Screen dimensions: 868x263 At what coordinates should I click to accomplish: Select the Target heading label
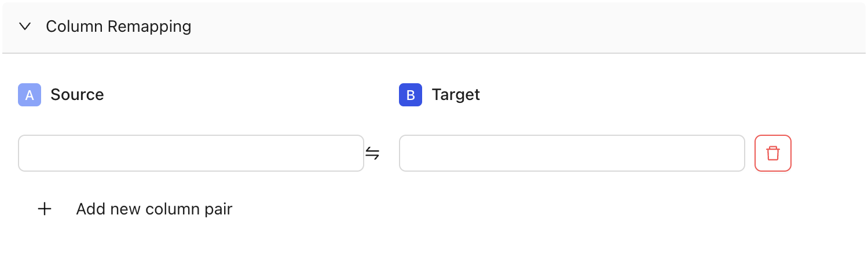coord(456,95)
